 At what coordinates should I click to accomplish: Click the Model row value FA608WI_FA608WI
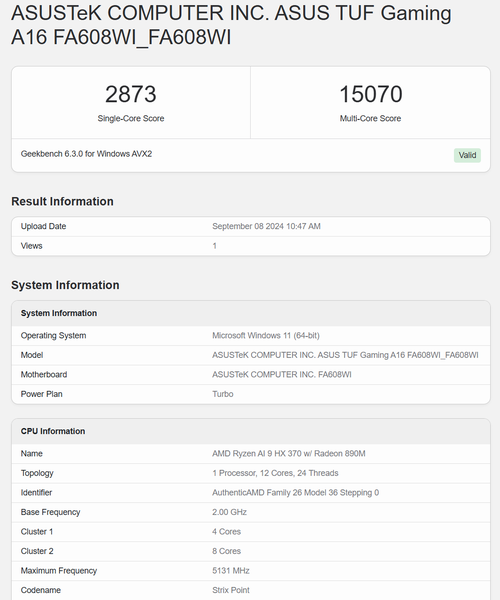point(345,355)
